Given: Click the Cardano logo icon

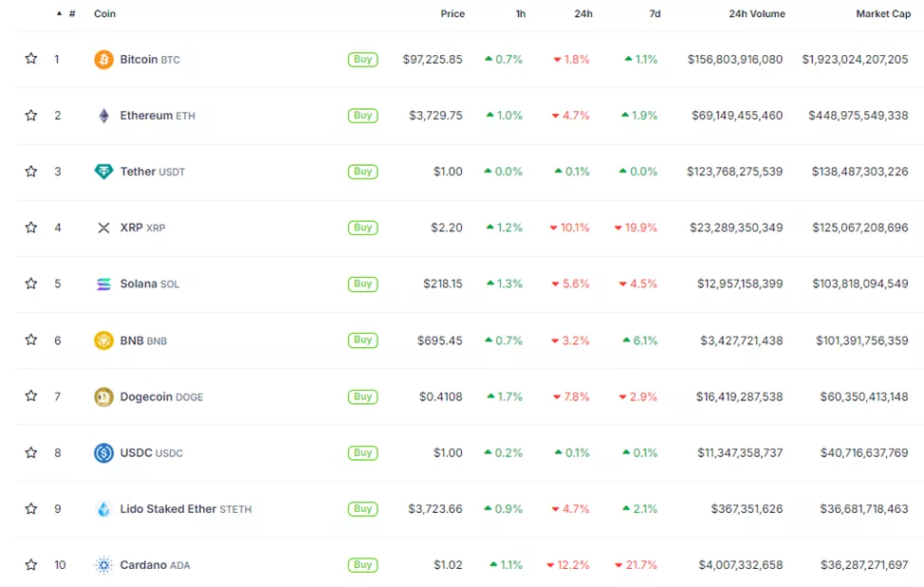Looking at the screenshot, I should coord(103,565).
